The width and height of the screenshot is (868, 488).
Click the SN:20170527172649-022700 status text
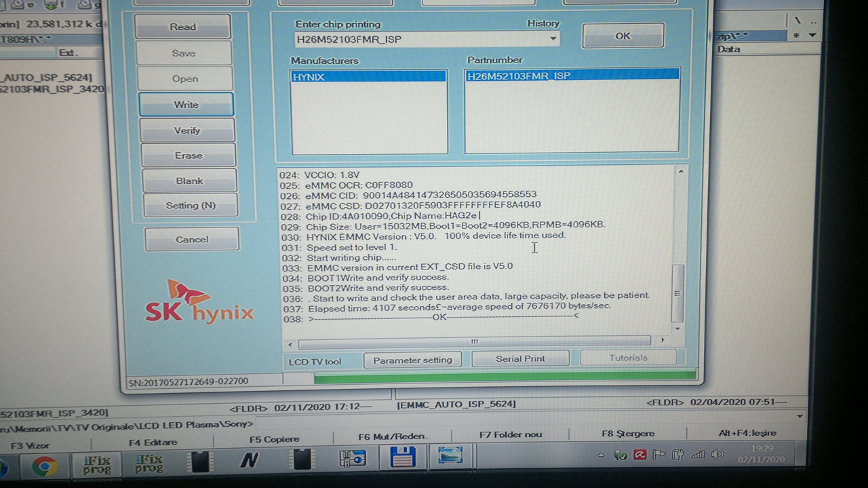click(189, 381)
